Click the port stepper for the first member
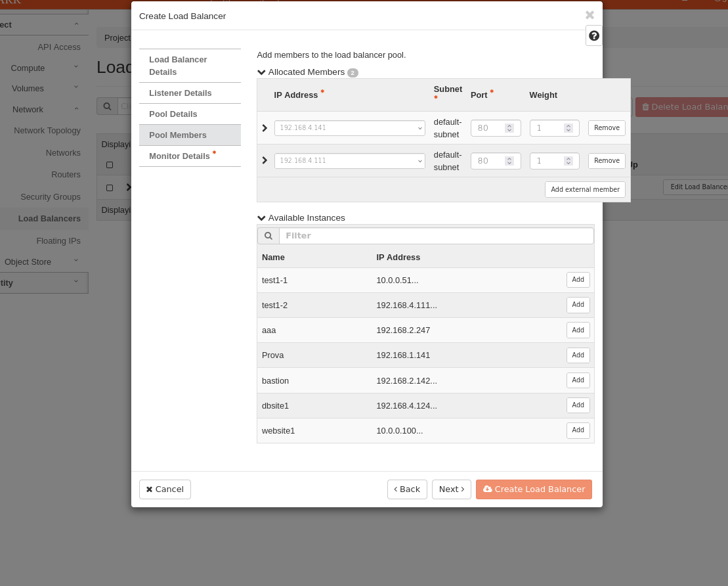 (509, 128)
